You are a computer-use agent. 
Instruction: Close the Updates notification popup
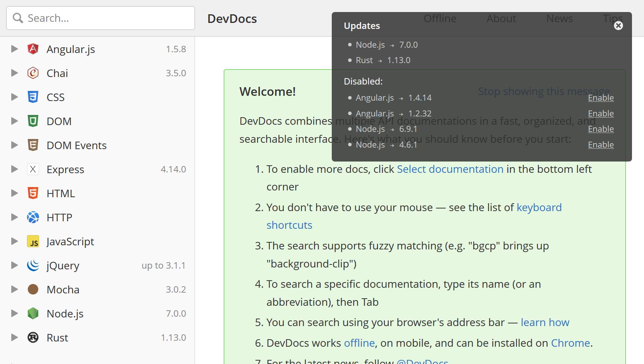618,26
